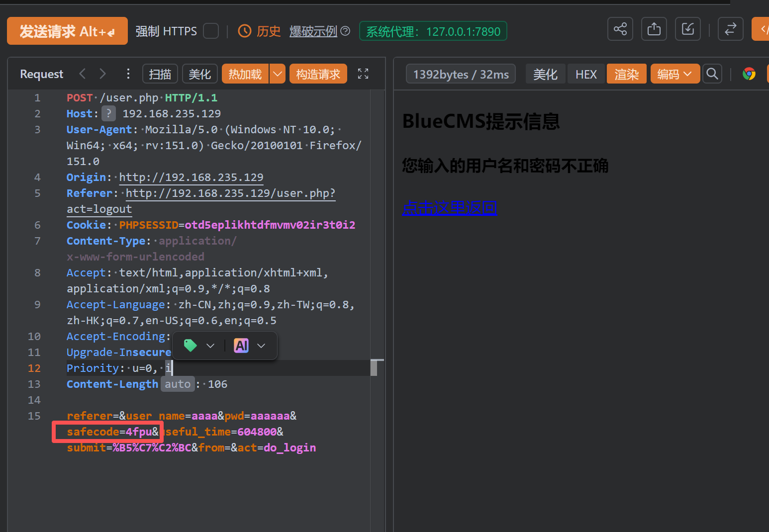Click cookie value otd5eplikhtdfmvmv02ir3t0i2
The width and height of the screenshot is (769, 532).
[x=270, y=225]
